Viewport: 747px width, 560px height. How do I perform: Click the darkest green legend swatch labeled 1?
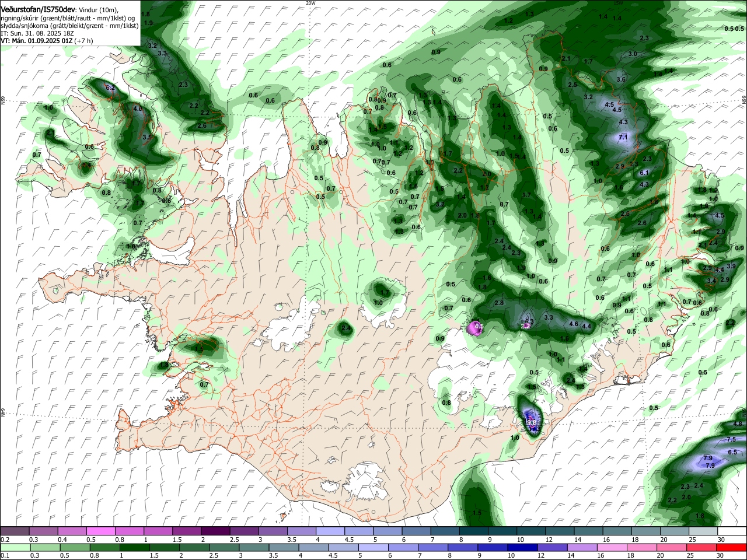tap(134, 547)
